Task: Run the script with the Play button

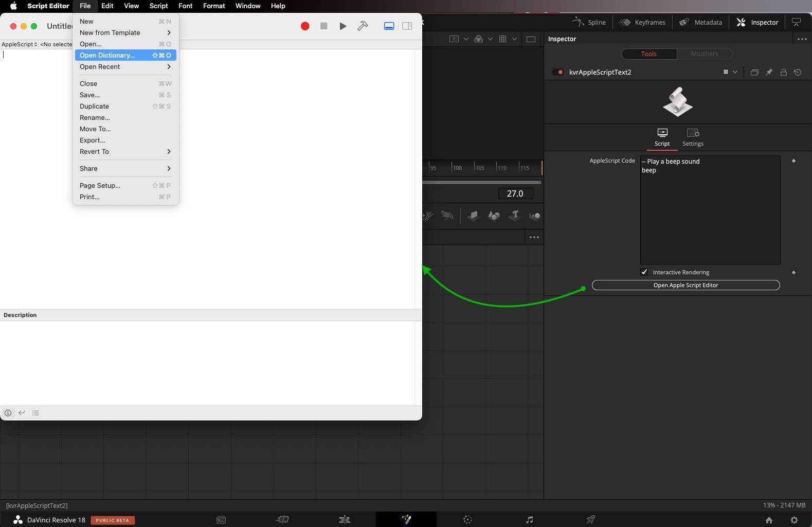Action: tap(343, 26)
